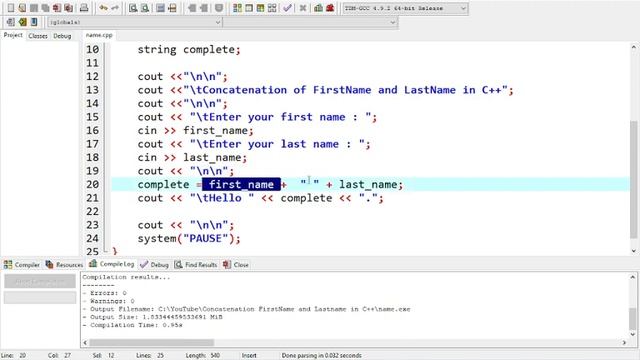The width and height of the screenshot is (640, 360).
Task: Click the Toggle bookmark icon
Action: pyautogui.click(x=22, y=22)
